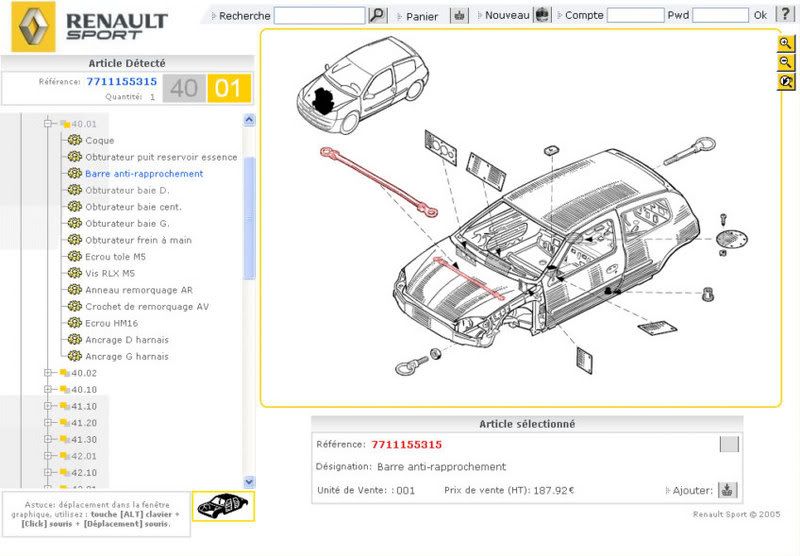Click the gear icon next to Ecrou HM16
This screenshot has width=800, height=556.
[74, 323]
